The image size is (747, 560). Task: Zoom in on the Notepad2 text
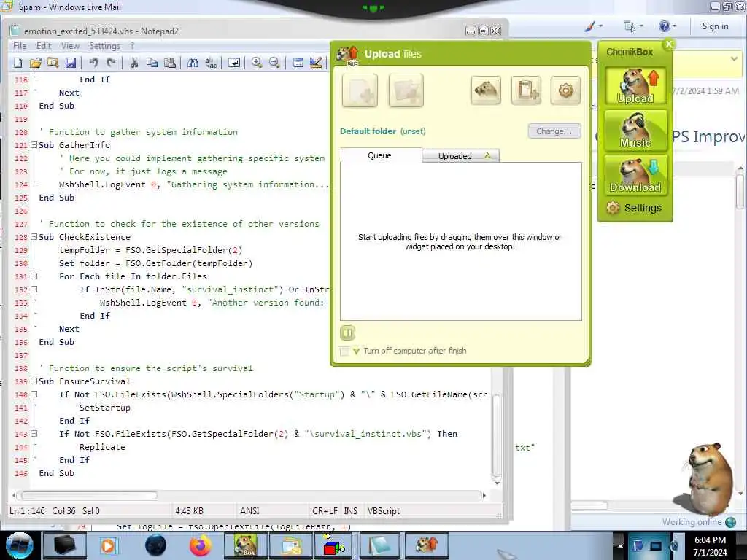pos(257,63)
